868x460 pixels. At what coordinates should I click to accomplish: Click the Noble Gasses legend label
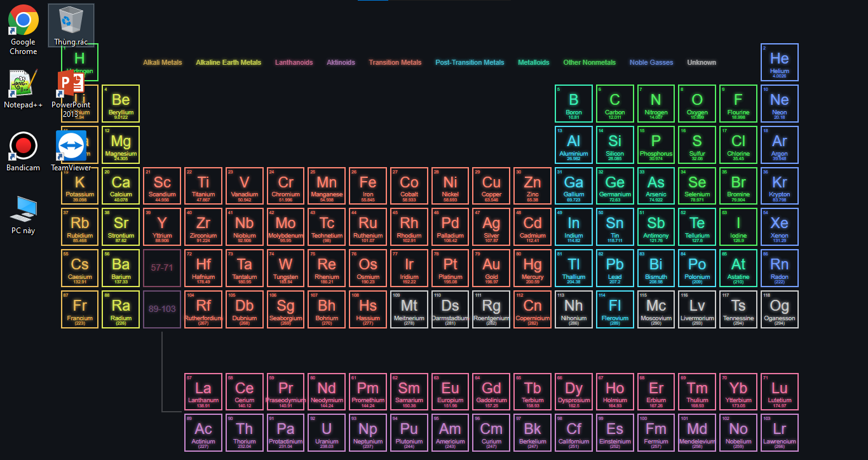pos(651,62)
